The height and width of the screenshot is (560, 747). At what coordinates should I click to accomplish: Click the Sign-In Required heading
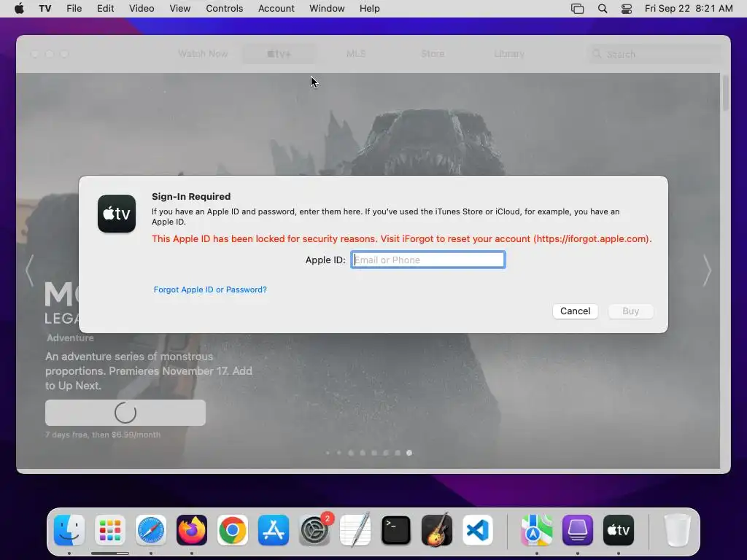[191, 196]
